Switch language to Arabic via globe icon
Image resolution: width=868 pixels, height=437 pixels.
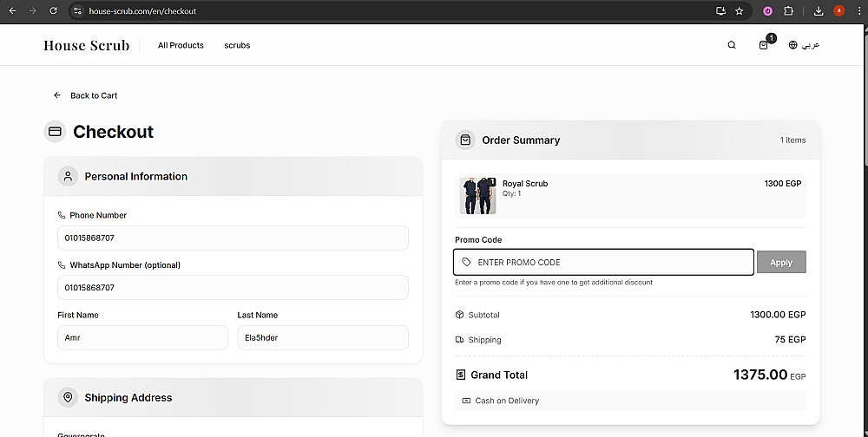[804, 45]
